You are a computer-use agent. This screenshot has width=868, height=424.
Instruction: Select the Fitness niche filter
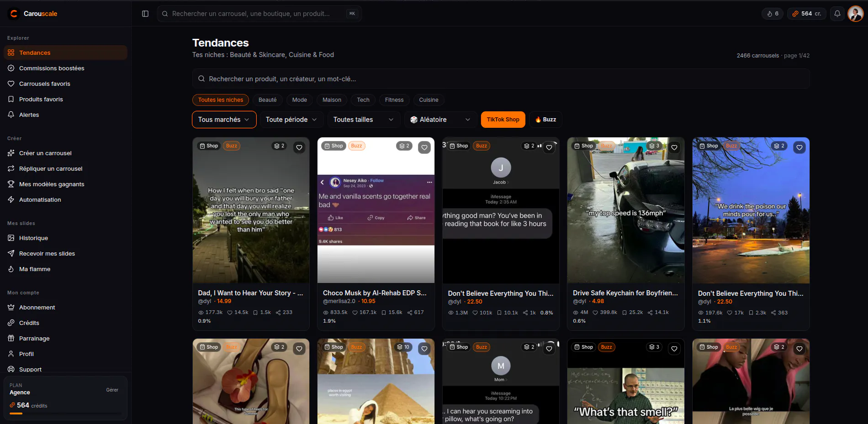tap(394, 100)
